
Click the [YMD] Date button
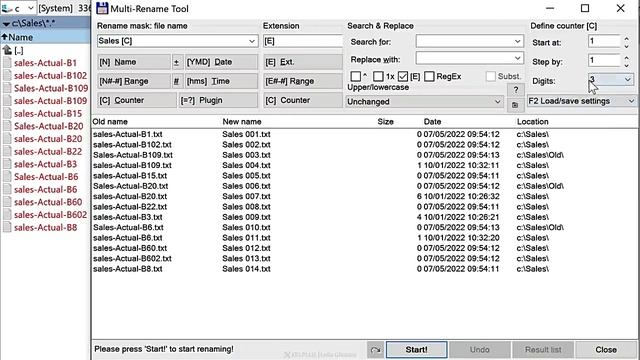(221, 62)
